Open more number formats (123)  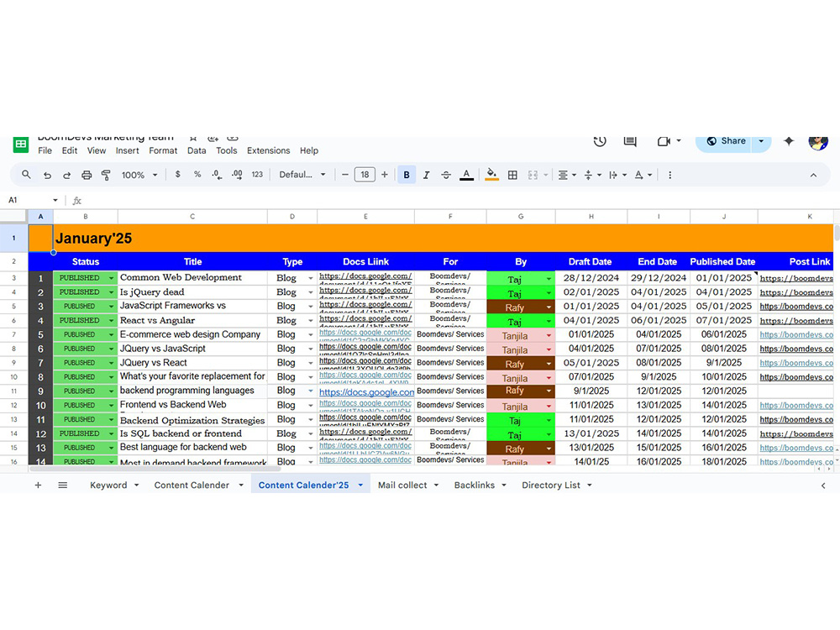click(x=257, y=175)
